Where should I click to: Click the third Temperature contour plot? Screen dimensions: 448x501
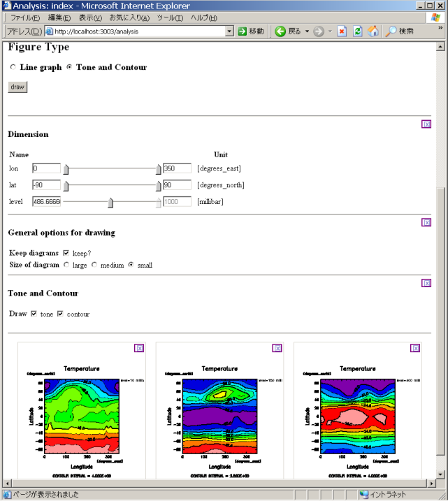click(358, 416)
